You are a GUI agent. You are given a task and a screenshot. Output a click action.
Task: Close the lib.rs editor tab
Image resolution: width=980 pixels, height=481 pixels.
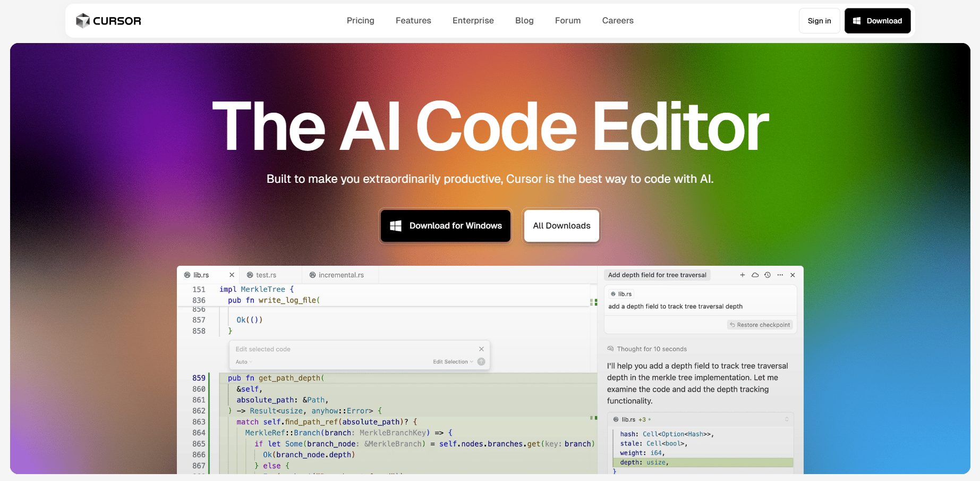point(232,275)
